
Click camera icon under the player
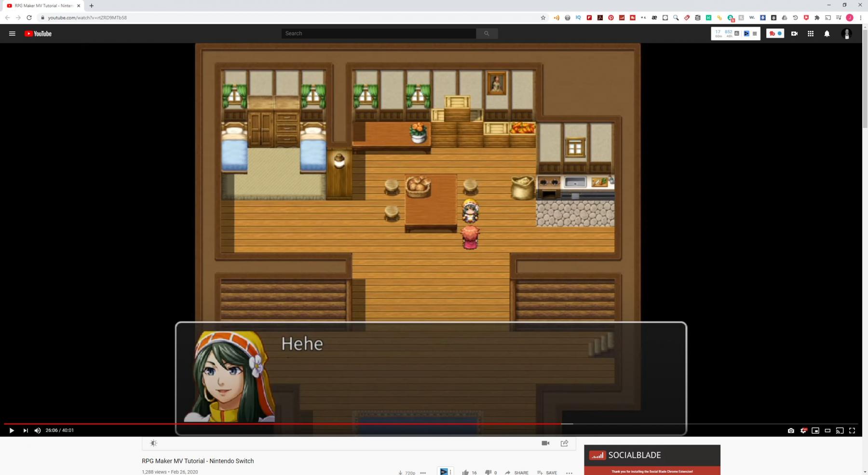545,443
